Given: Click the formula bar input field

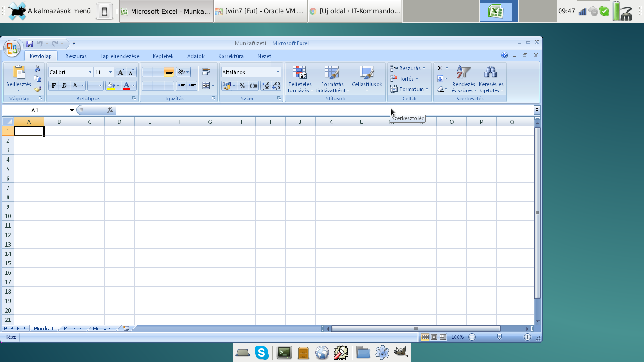Looking at the screenshot, I should click(325, 110).
